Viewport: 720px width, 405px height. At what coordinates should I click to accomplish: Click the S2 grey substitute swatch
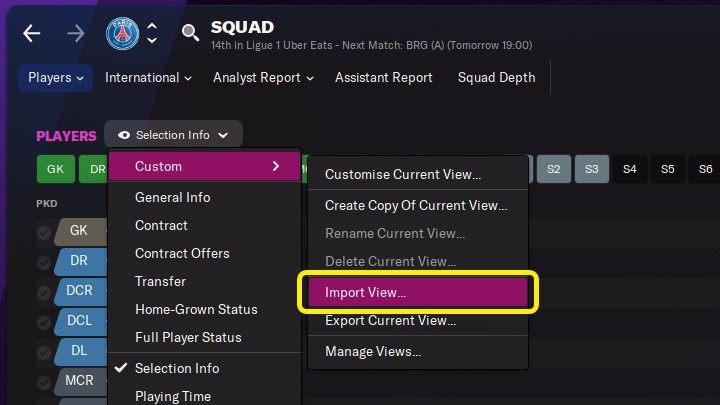[553, 169]
